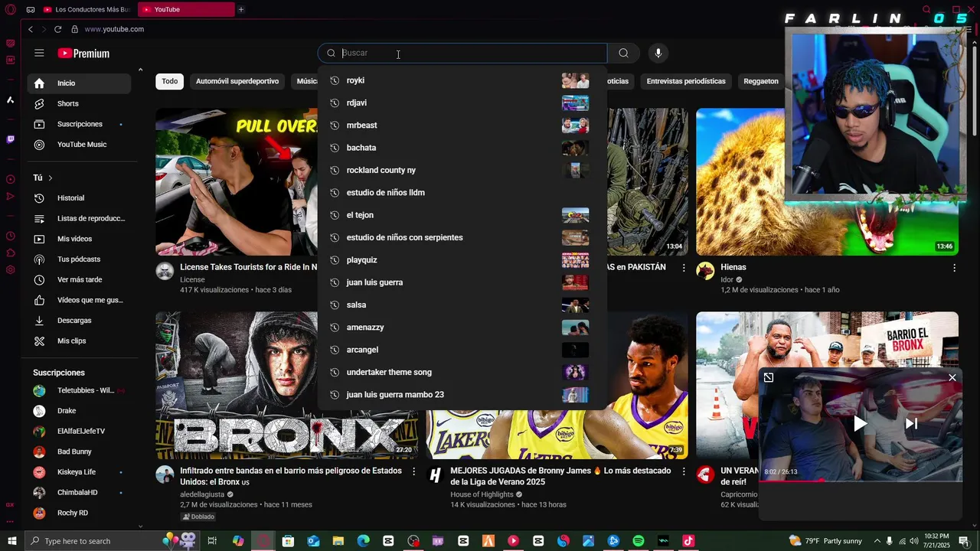Play the miniplayer video
Viewport: 980px width, 551px height.
click(x=861, y=423)
